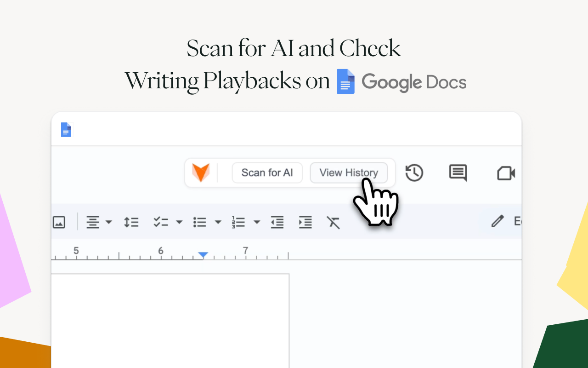Click the Scan for AI button
The width and height of the screenshot is (588, 368).
coord(267,172)
